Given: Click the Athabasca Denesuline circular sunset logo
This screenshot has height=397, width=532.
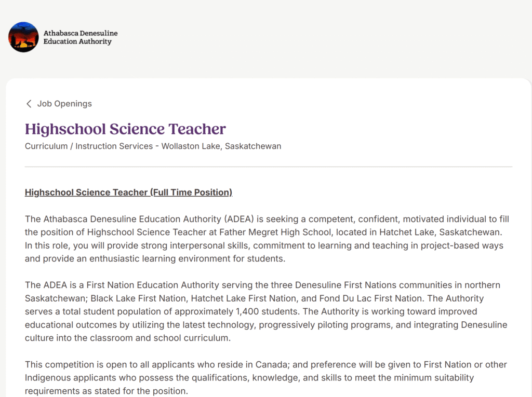Looking at the screenshot, I should pyautogui.click(x=23, y=37).
